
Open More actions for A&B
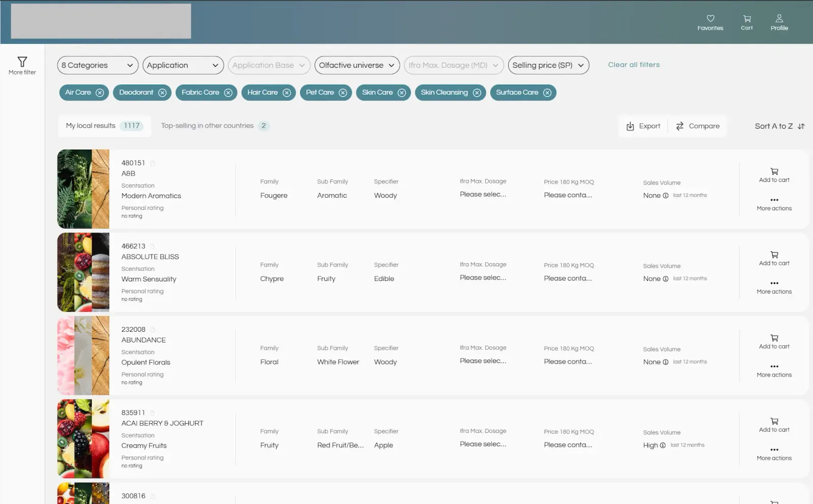(774, 204)
